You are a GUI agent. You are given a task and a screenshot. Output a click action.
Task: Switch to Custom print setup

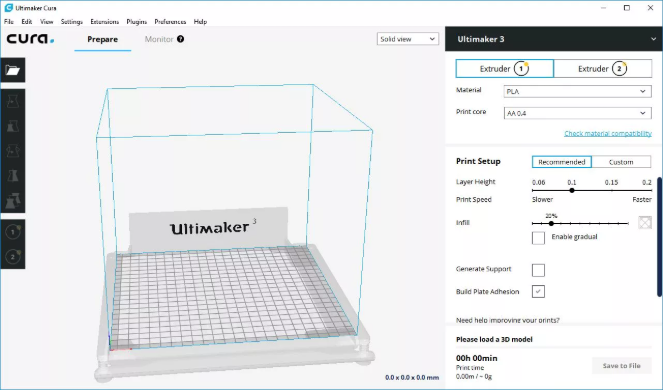tap(621, 162)
